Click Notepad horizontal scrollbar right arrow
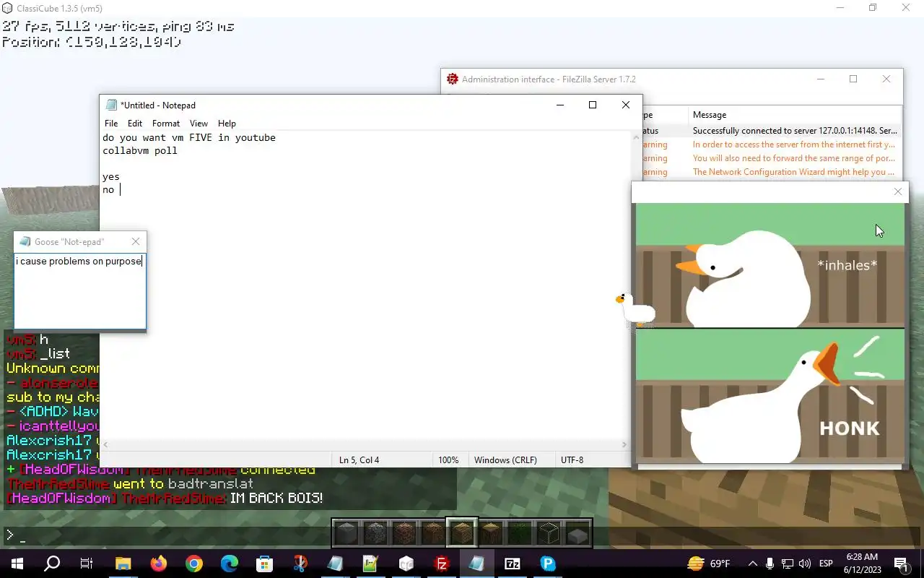Screen dimensions: 924x578 point(624,445)
